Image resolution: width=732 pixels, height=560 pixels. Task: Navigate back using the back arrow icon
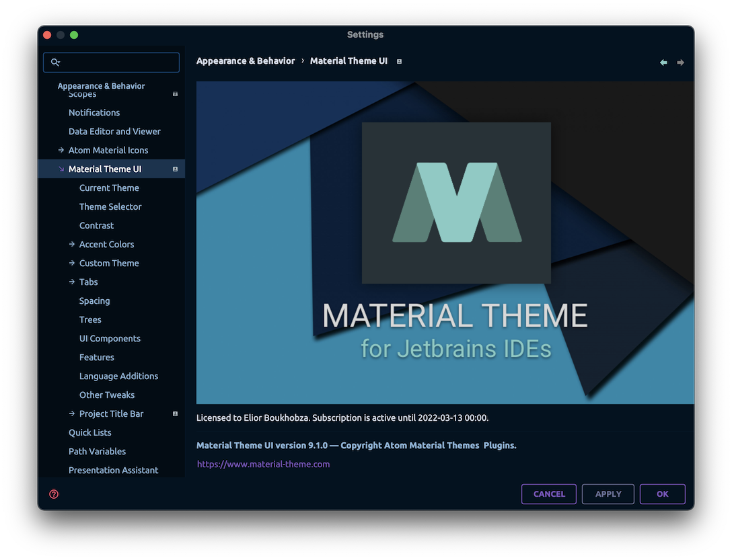coord(663,62)
